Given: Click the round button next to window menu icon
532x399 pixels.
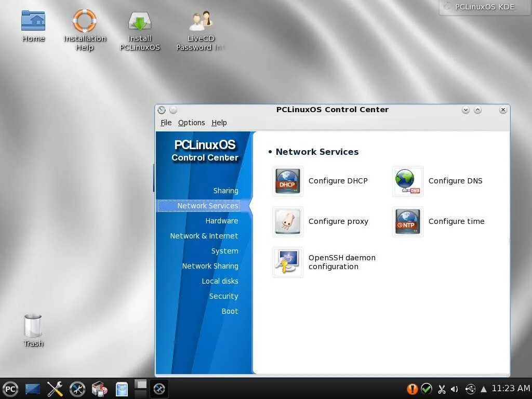Looking at the screenshot, I should click(174, 110).
